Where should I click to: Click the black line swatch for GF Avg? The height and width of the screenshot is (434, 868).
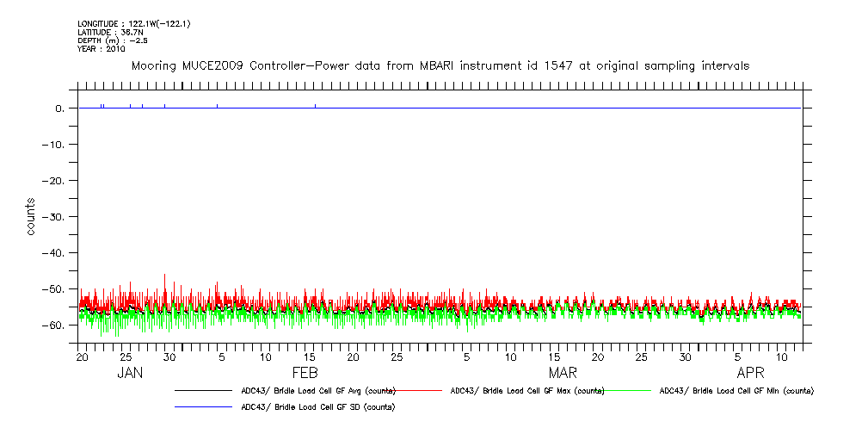(204, 391)
